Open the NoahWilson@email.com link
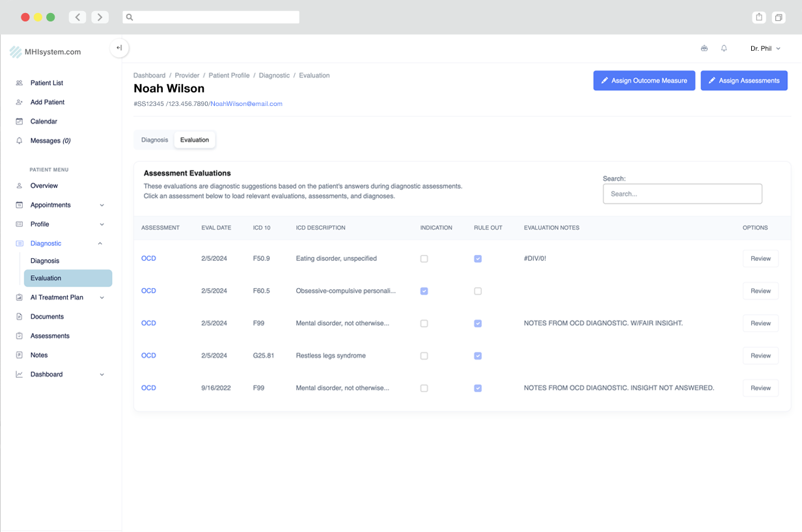 point(246,104)
